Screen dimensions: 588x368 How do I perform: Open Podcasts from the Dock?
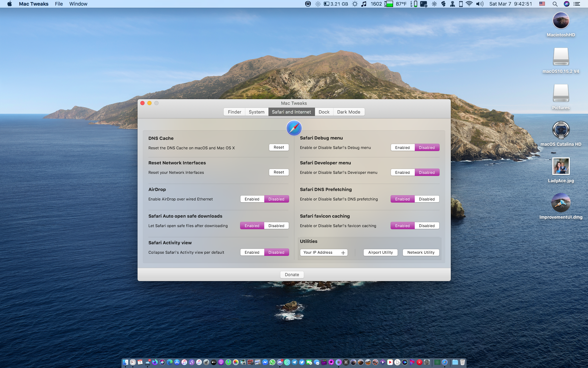[x=221, y=362]
